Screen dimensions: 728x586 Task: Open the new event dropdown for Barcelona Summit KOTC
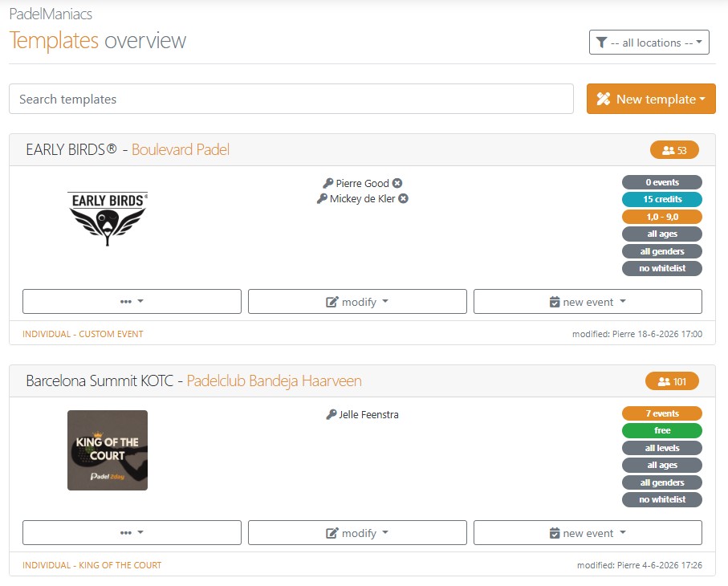point(588,532)
